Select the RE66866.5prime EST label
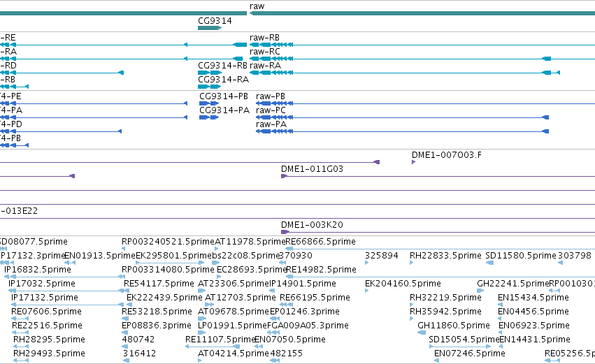Viewport: 595px width, 364px height. [321, 242]
